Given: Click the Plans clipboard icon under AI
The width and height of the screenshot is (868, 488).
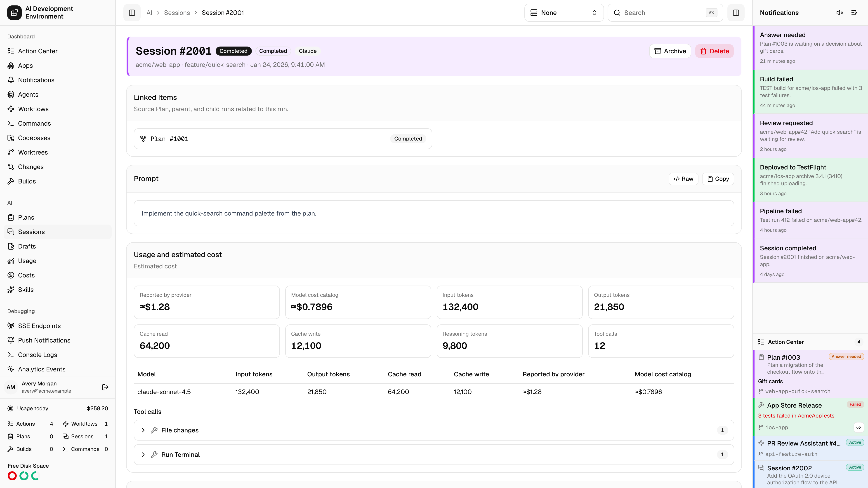Looking at the screenshot, I should pyautogui.click(x=11, y=218).
